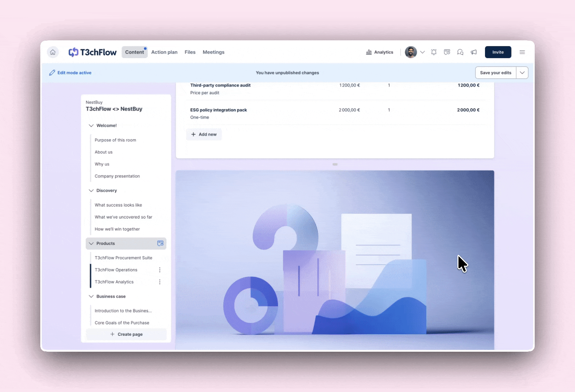This screenshot has height=392, width=575.
Task: Click Add new pricing row
Action: pos(204,134)
